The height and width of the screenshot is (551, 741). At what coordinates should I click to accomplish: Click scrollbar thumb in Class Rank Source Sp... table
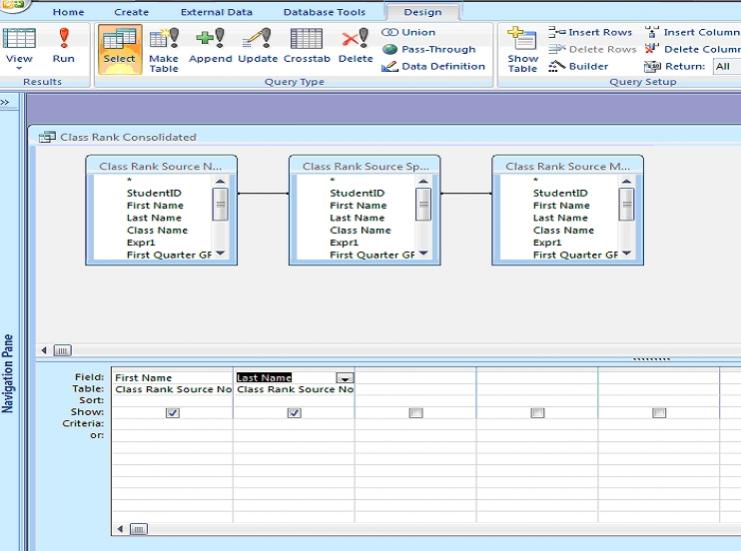(423, 204)
